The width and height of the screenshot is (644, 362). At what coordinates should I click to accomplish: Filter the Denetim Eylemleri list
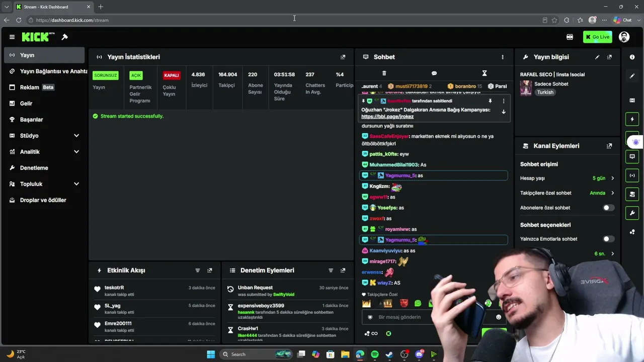pyautogui.click(x=331, y=270)
